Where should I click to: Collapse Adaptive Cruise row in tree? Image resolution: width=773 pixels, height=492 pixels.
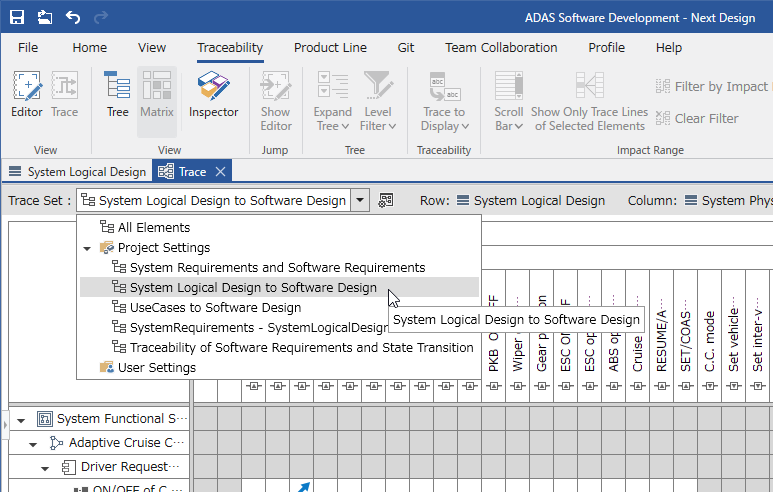point(33,444)
